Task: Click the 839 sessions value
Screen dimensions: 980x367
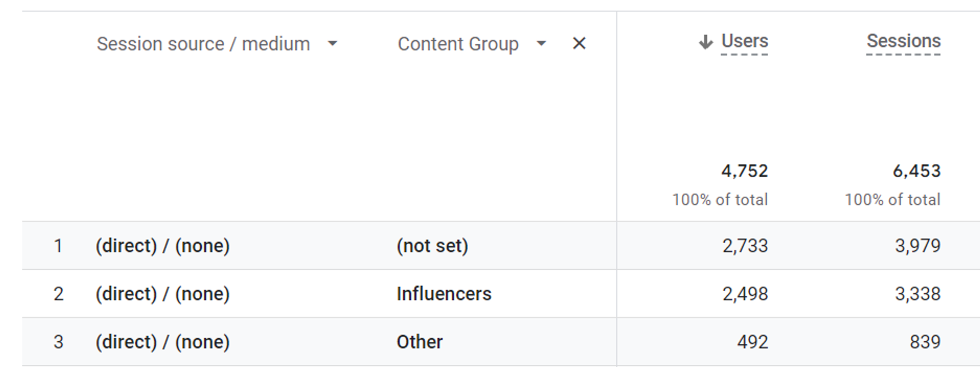Action: coord(925,342)
